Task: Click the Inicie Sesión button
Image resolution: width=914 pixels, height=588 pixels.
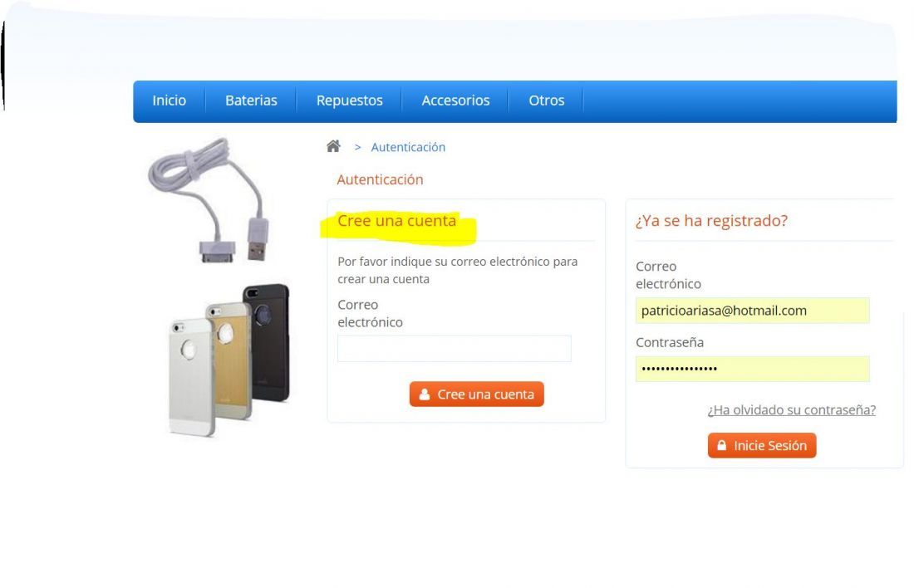Action: click(x=762, y=446)
